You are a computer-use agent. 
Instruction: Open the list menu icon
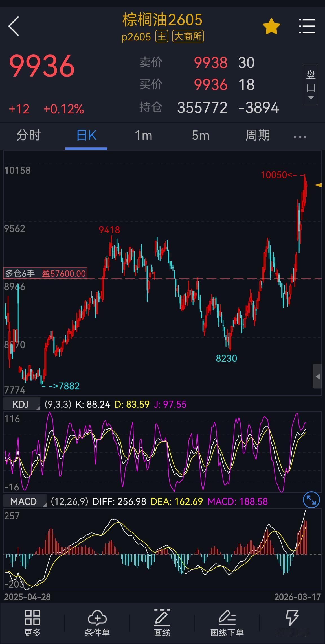click(307, 26)
